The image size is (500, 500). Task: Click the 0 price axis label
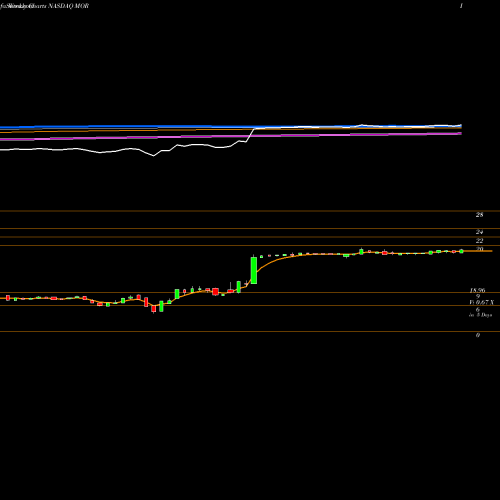click(x=478, y=335)
